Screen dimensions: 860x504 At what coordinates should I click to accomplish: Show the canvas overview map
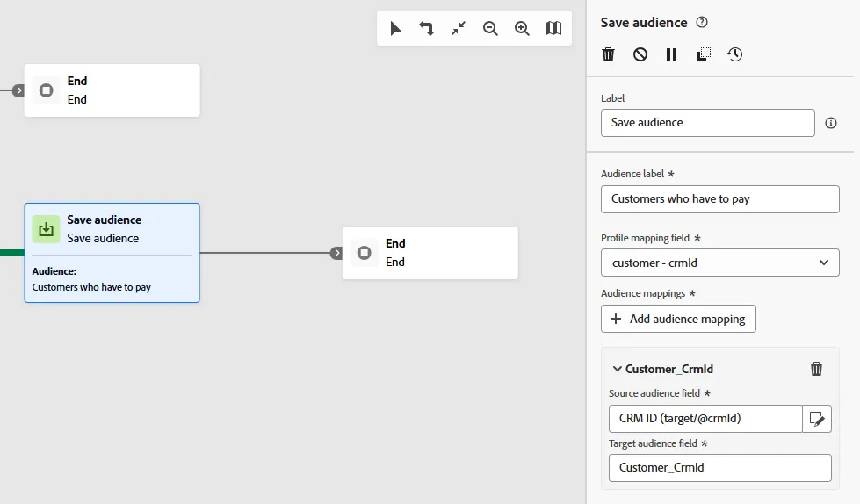click(554, 28)
